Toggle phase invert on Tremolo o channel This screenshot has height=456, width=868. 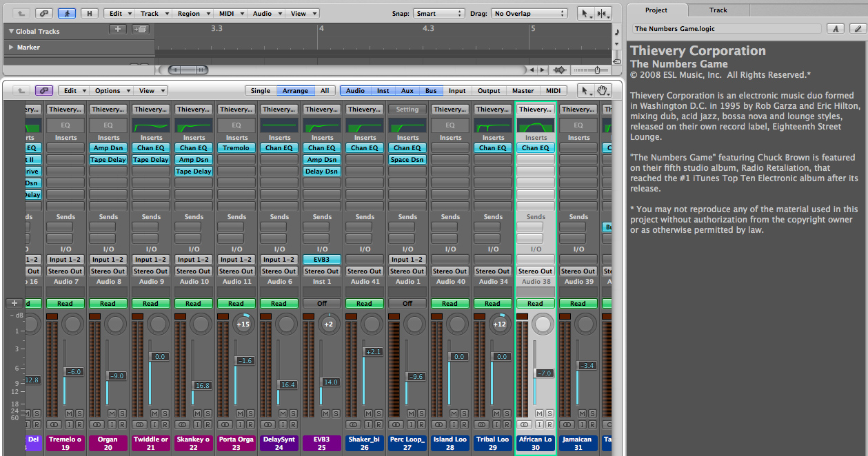click(x=54, y=425)
